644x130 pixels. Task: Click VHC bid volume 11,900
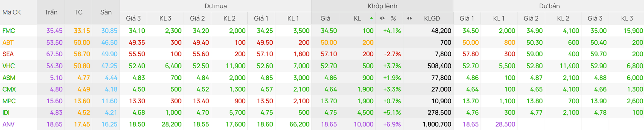(x=236, y=66)
